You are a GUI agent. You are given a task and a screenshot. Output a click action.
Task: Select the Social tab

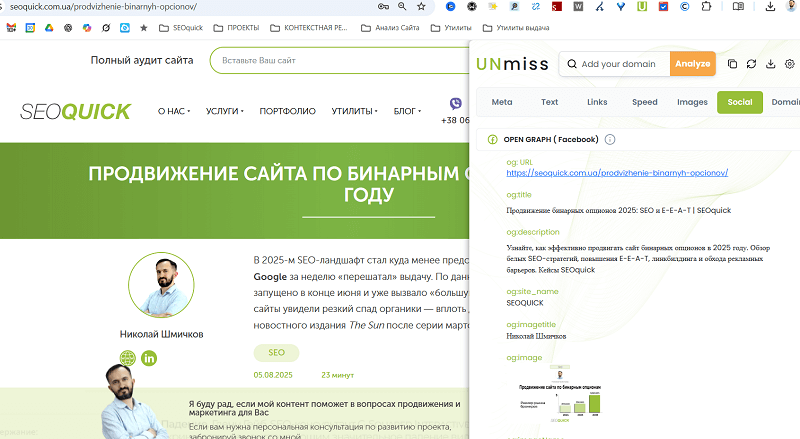pos(740,102)
